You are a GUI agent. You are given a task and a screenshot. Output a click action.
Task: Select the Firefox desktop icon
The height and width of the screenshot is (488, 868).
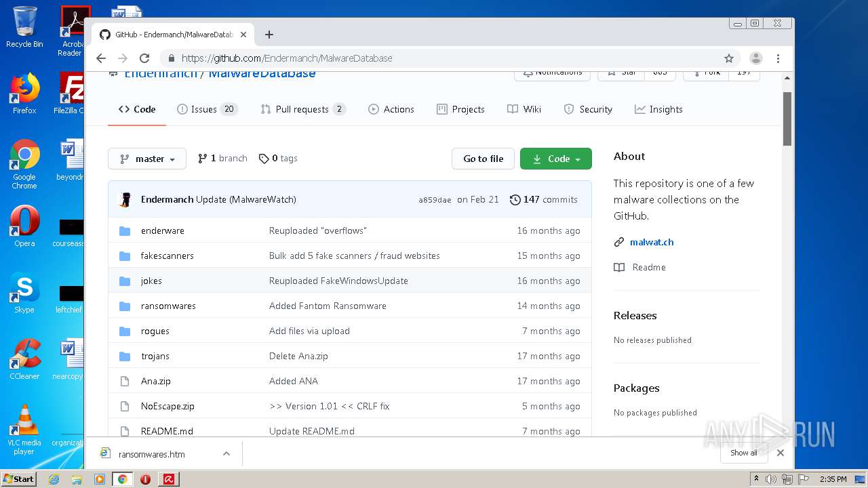(24, 94)
